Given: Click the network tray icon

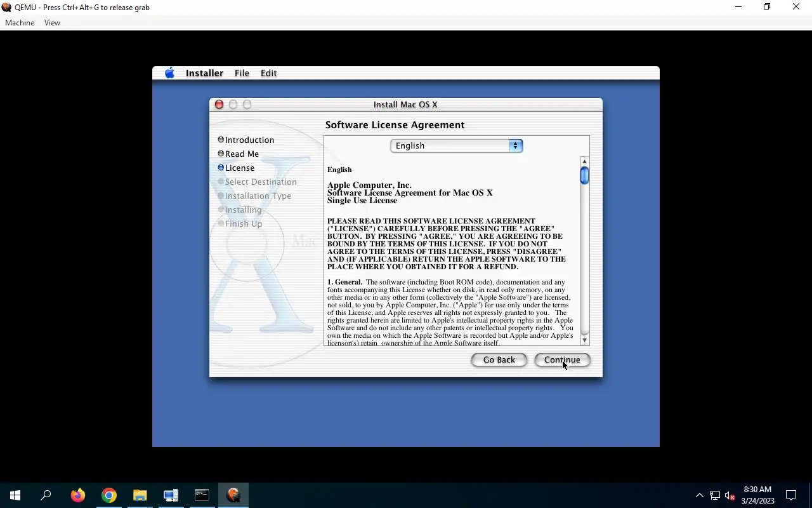Looking at the screenshot, I should [x=714, y=495].
